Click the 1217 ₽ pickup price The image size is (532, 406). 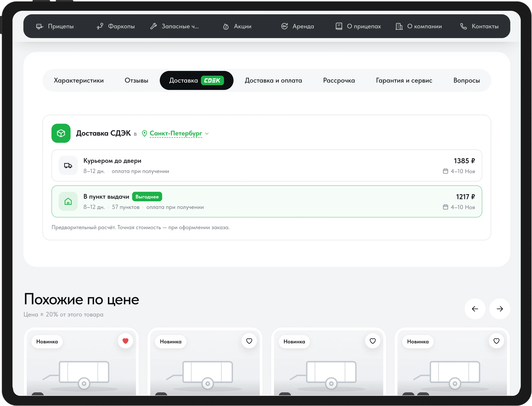[465, 197]
